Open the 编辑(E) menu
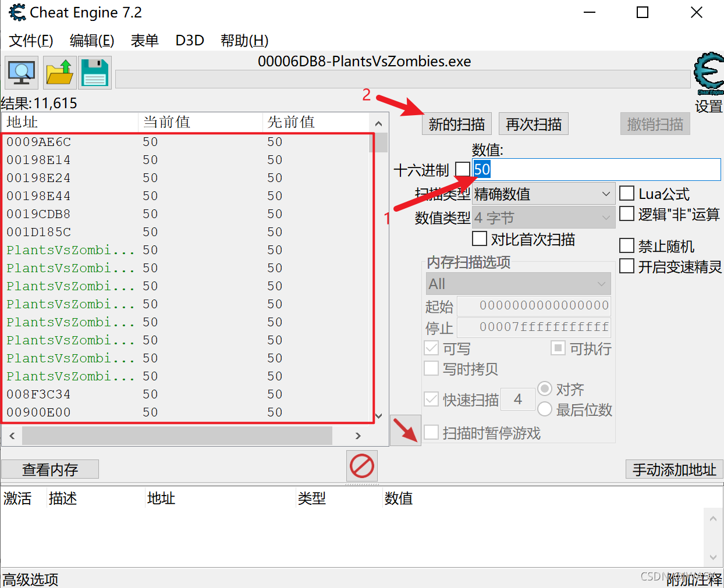 [92, 41]
